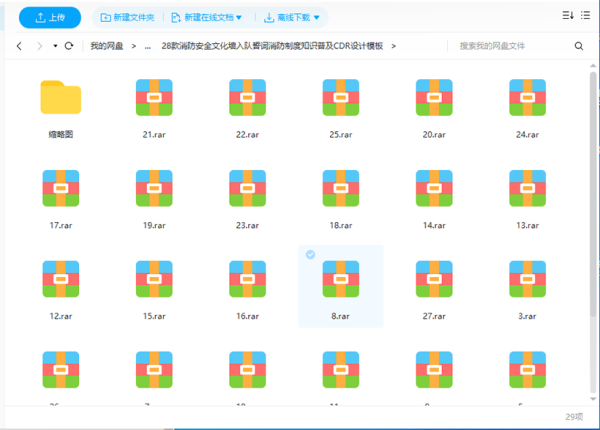
Task: Click the sort order icon
Action: 568,15
